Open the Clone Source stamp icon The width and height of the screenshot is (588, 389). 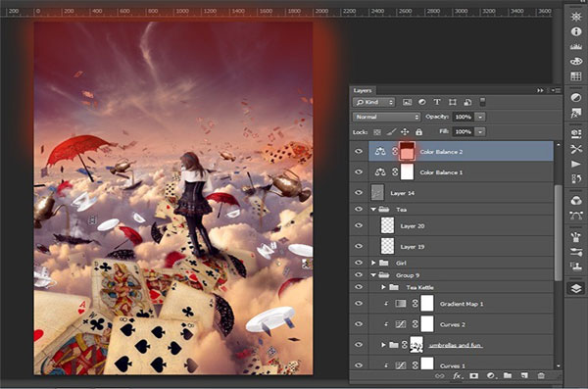pyautogui.click(x=576, y=267)
